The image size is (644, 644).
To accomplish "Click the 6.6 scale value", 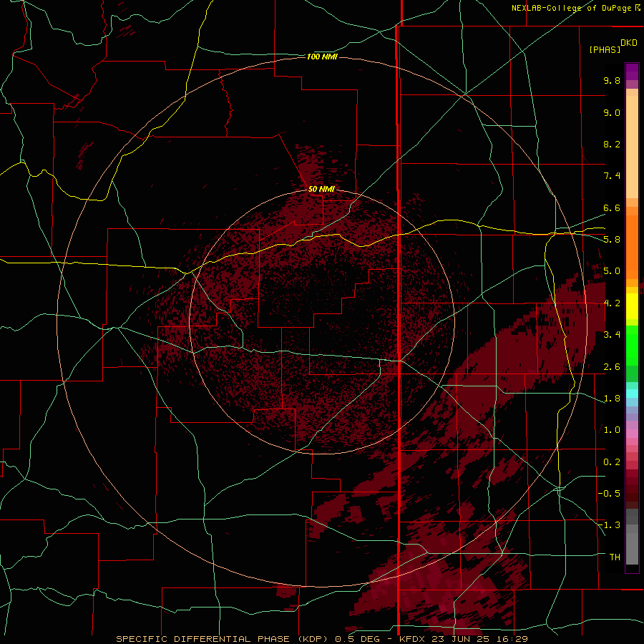I will [612, 208].
